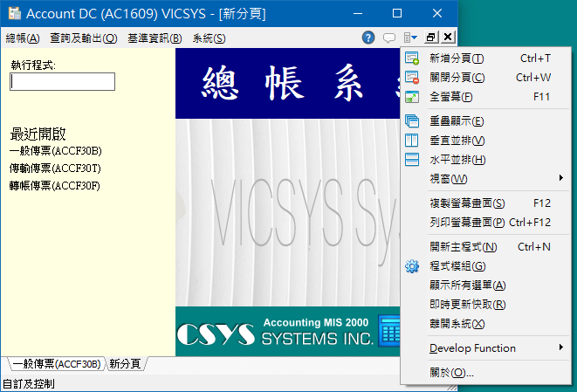The image size is (577, 392).
Task: Select 列印螢幕畫面(P) menu entry
Action: (485, 223)
